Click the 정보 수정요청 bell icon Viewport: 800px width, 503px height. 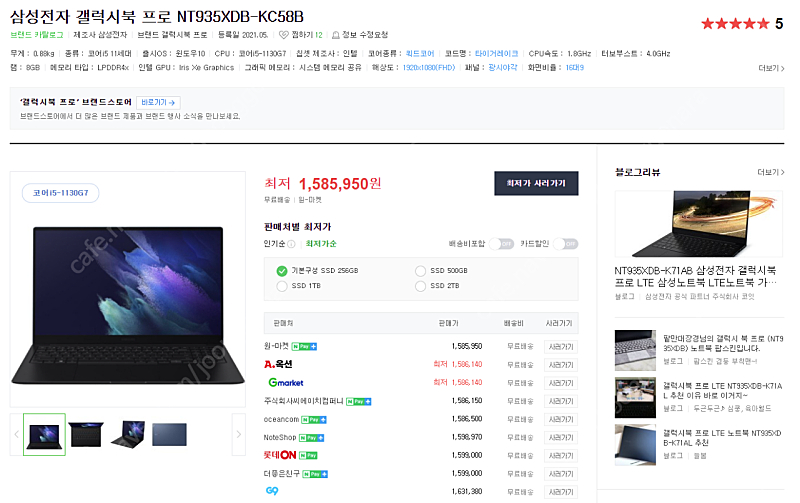pyautogui.click(x=336, y=35)
